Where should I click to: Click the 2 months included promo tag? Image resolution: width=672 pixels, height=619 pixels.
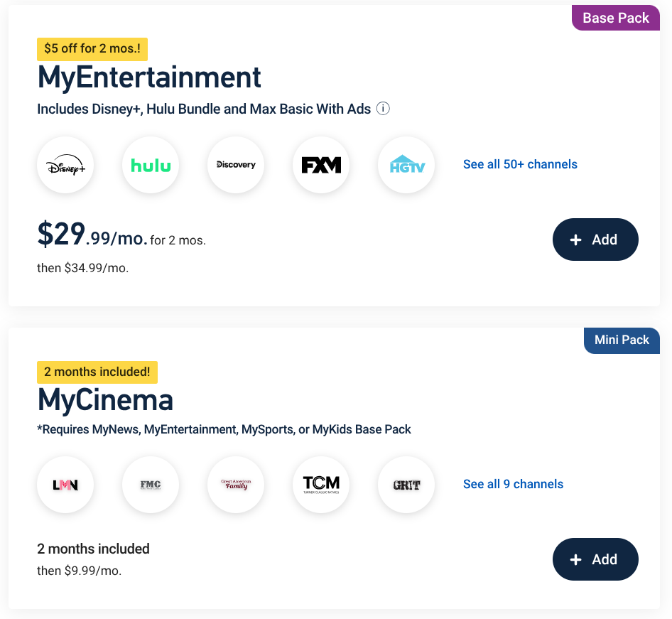click(x=97, y=372)
